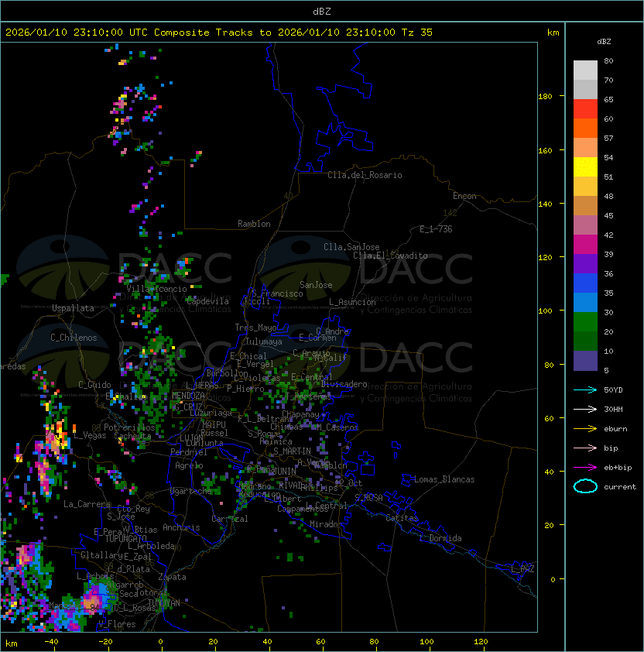This screenshot has width=644, height=652.
Task: Click the cyan 50YD arrow legend icon
Action: (x=585, y=389)
